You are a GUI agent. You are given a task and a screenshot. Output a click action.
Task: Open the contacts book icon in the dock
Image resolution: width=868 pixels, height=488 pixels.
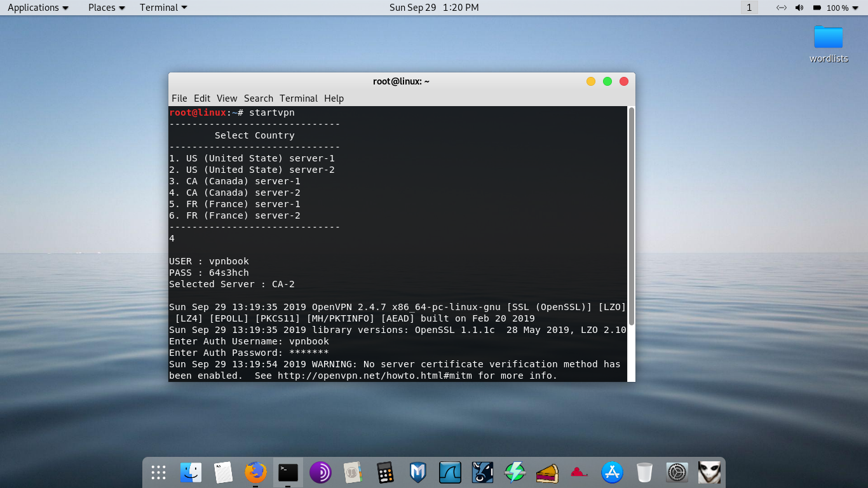point(353,472)
